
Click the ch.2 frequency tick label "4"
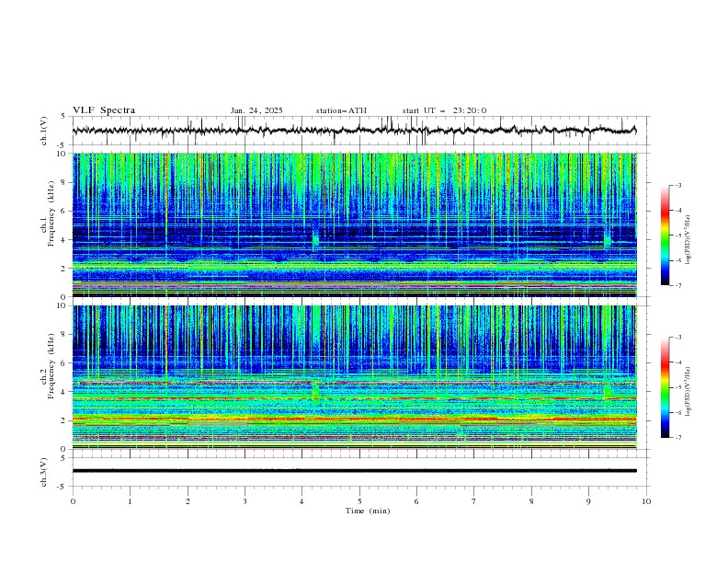pos(65,392)
